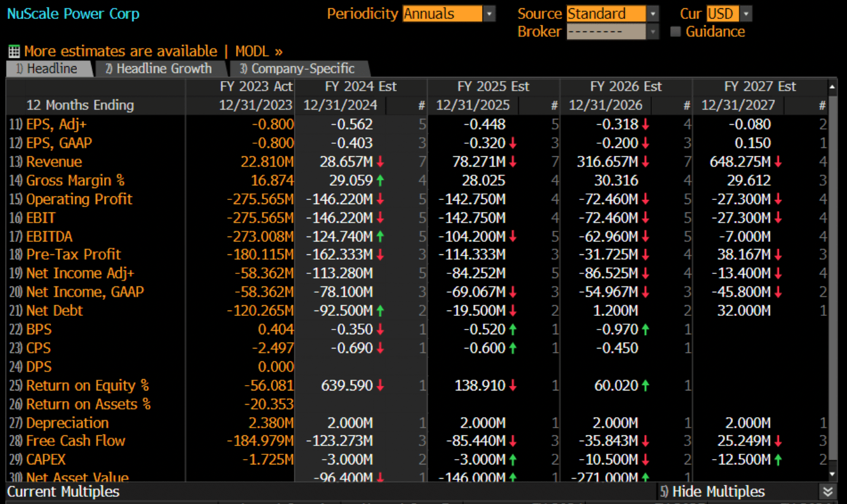Viewport: 847px width, 504px height.
Task: Click Return on Equity value 639.590
Action: coord(347,386)
